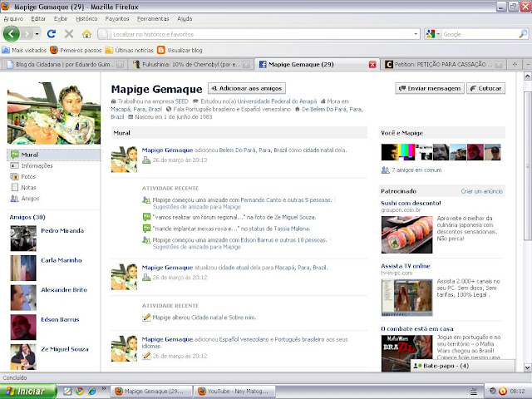
Task: Click the Universidade Federal do Amapá link
Action: 277,101
